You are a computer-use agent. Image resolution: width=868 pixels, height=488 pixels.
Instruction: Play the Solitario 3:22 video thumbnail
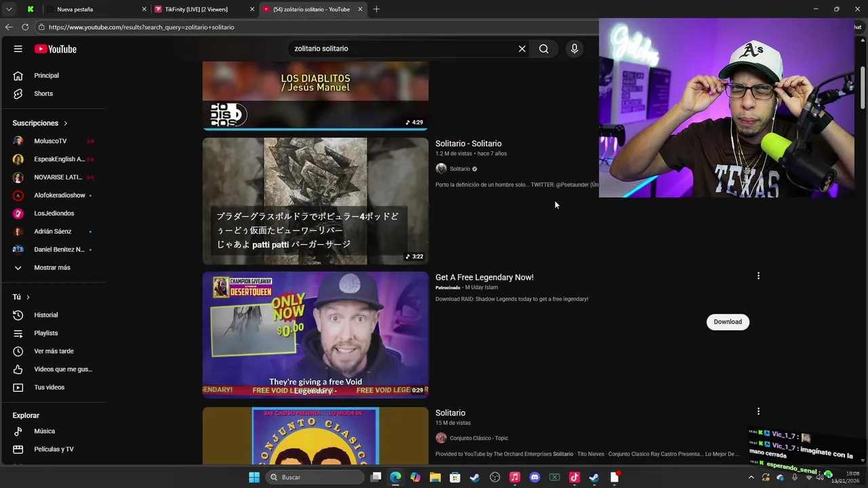315,201
